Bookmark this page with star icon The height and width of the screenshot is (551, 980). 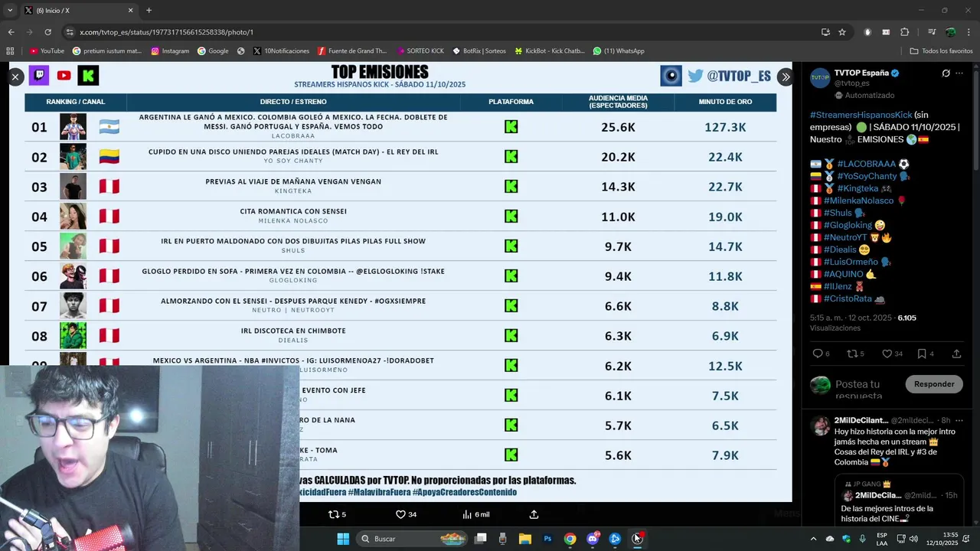(842, 32)
